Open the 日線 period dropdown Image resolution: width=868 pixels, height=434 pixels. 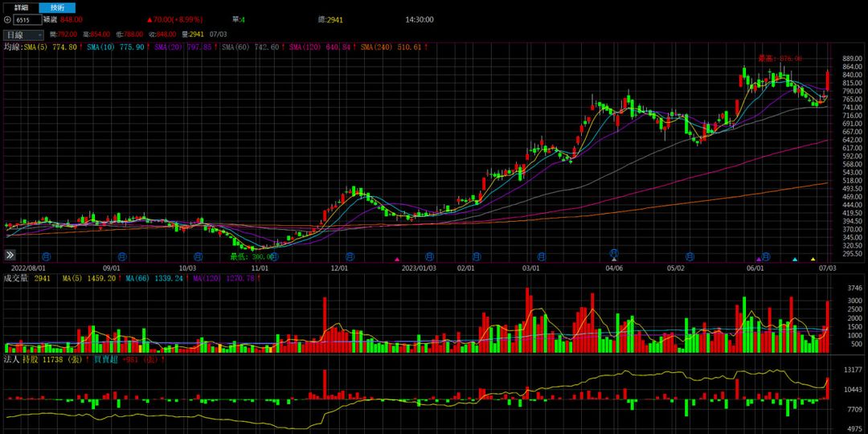point(24,35)
